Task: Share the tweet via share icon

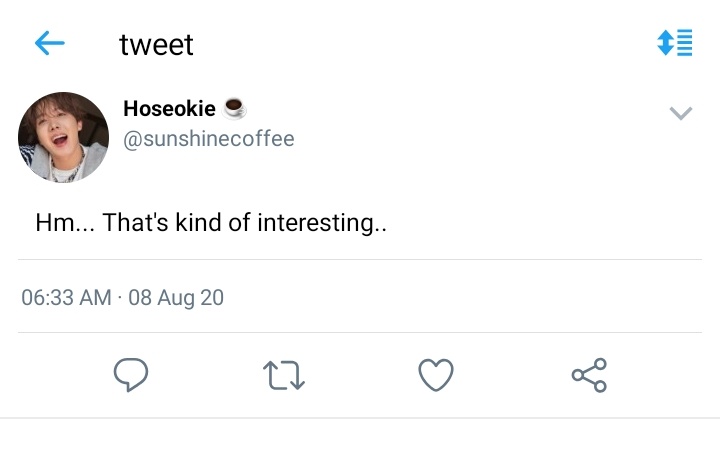Action: 590,375
